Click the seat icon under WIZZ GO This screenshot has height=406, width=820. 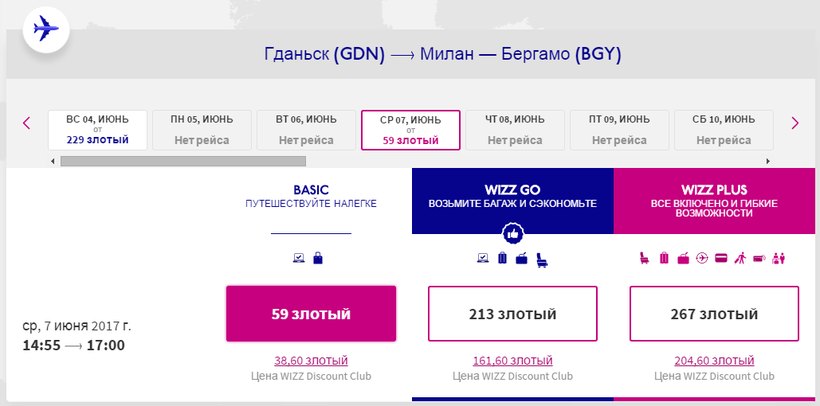tap(542, 260)
